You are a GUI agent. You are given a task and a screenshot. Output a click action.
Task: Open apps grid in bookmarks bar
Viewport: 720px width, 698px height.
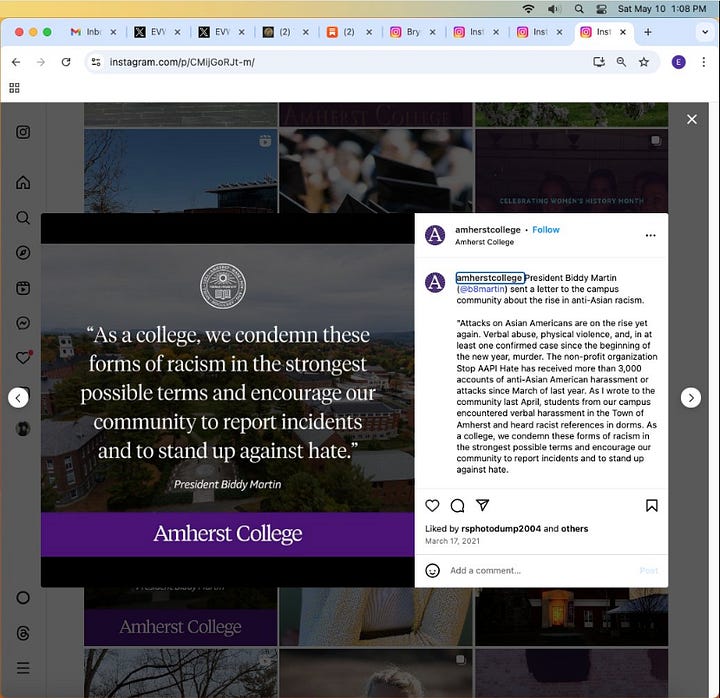point(14,88)
